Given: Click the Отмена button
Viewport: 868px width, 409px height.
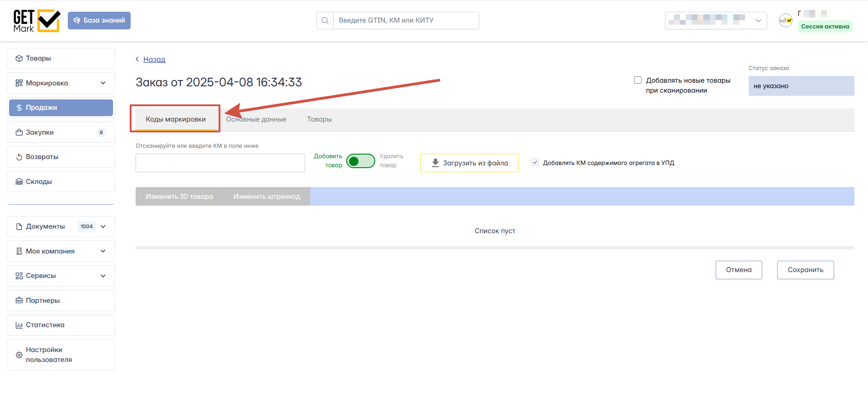Looking at the screenshot, I should 739,270.
